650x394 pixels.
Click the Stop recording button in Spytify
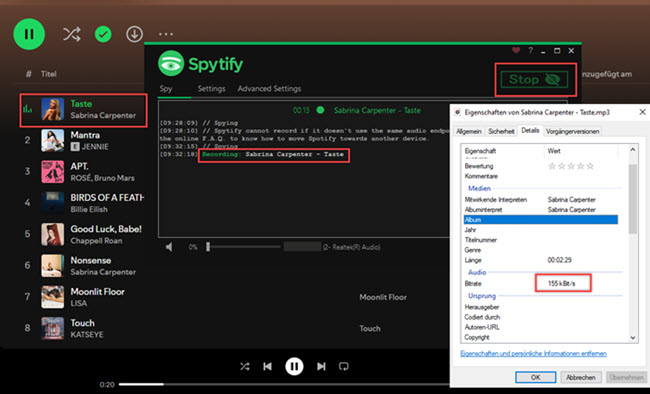pyautogui.click(x=535, y=79)
